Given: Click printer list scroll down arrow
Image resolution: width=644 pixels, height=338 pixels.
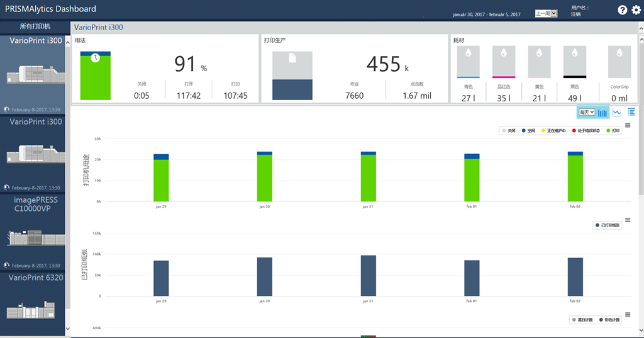Looking at the screenshot, I should pyautogui.click(x=68, y=329).
